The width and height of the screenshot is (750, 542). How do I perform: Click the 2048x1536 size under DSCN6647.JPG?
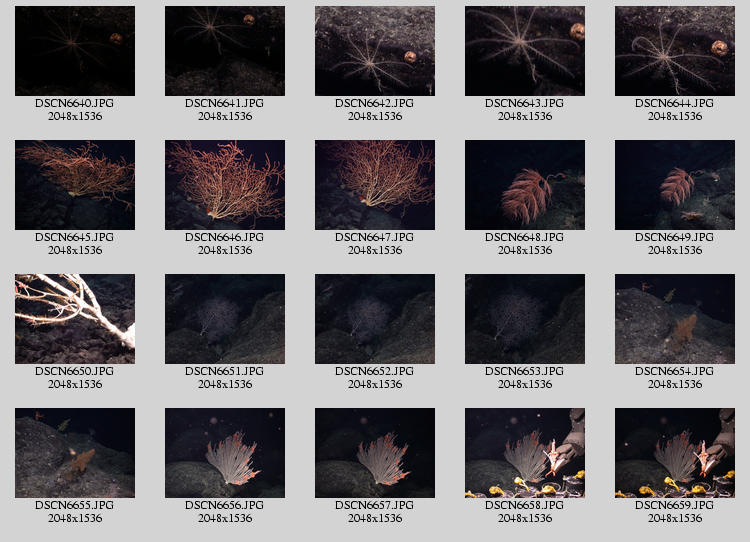pyautogui.click(x=375, y=250)
